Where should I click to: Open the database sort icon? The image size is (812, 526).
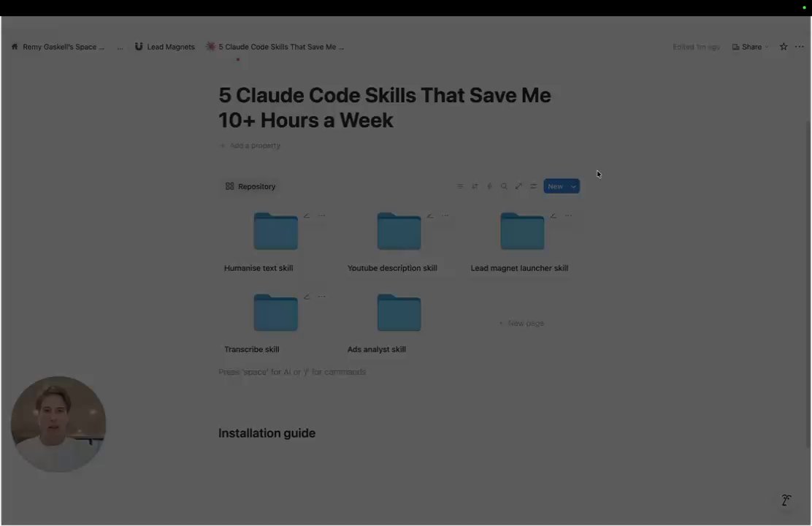pyautogui.click(x=475, y=186)
